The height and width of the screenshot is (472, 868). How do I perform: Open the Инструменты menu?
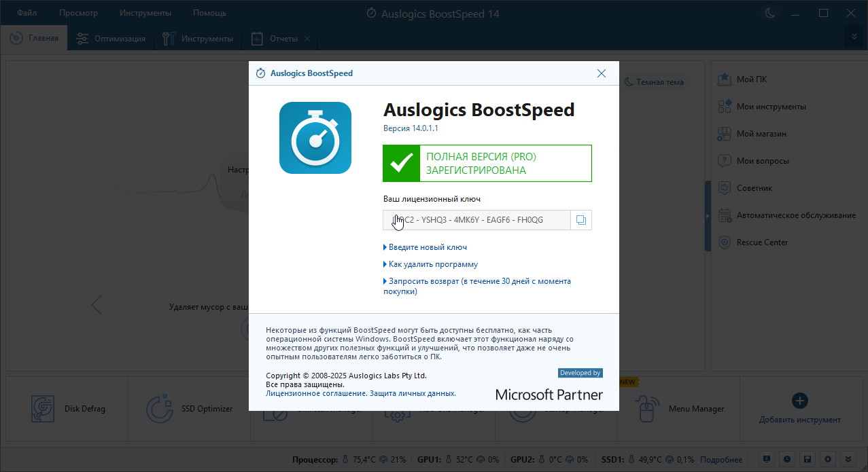pos(145,13)
